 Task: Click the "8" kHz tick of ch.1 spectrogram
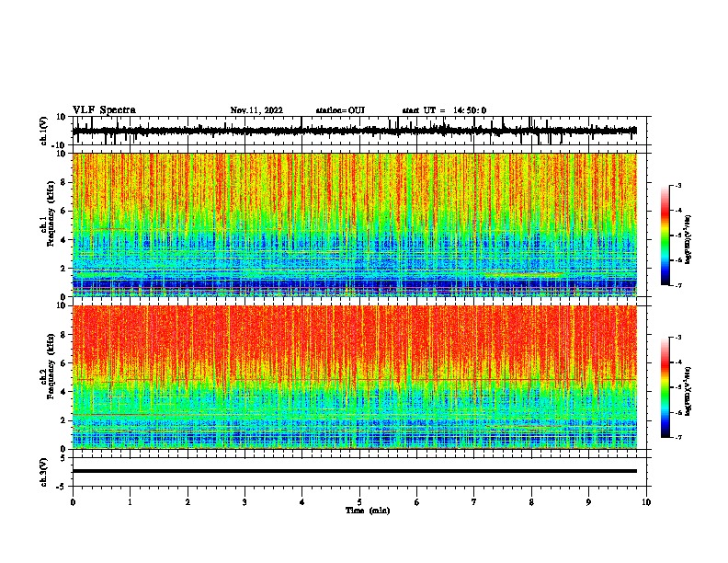[63, 182]
